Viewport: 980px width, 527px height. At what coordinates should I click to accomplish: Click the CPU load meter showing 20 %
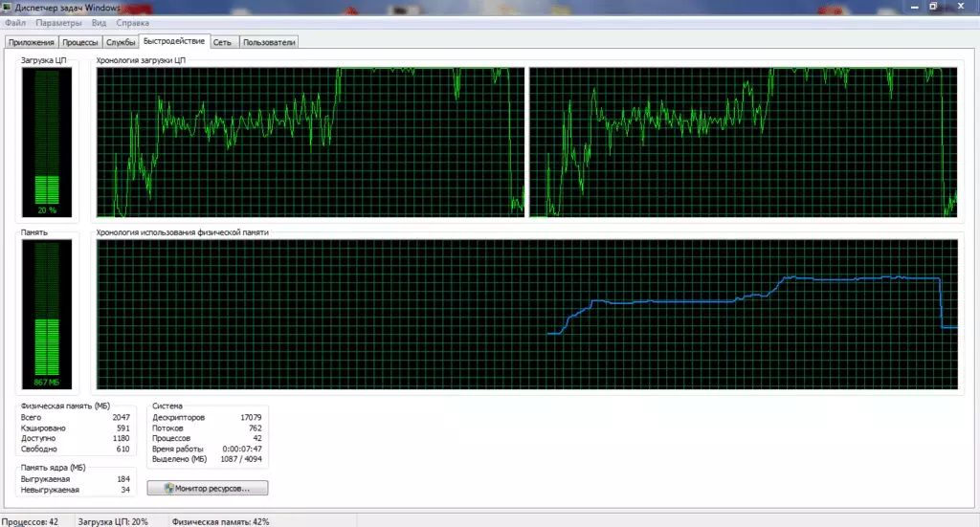point(47,143)
